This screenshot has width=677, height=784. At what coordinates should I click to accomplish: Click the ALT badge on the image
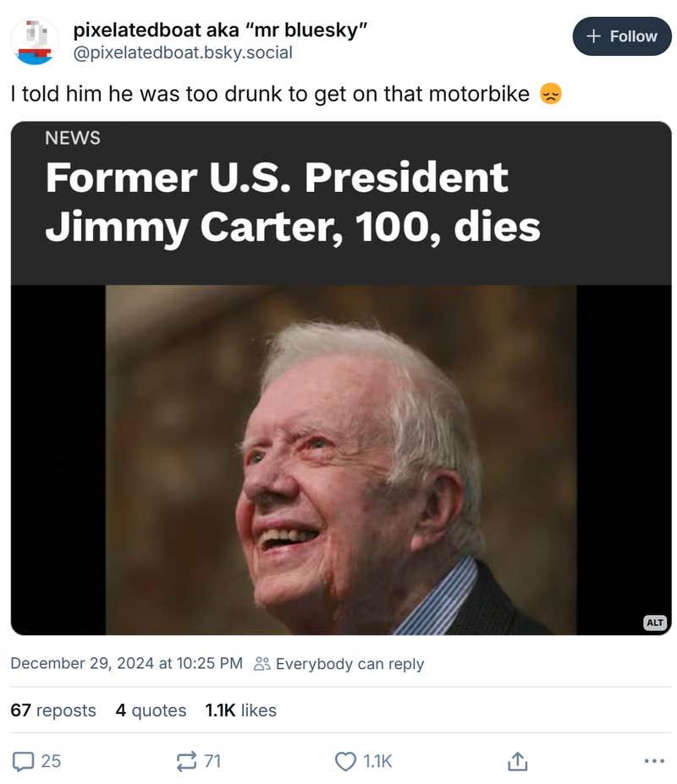(x=654, y=622)
